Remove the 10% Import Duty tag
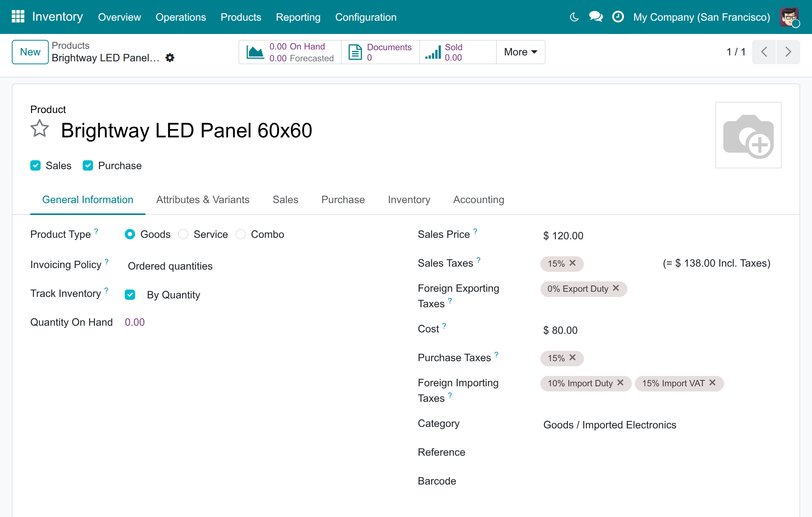 point(620,383)
